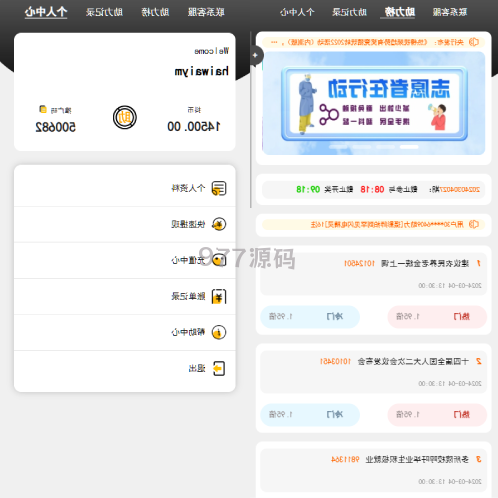Click the username haiwaiym
This screenshot has height=498, width=498.
coord(202,71)
